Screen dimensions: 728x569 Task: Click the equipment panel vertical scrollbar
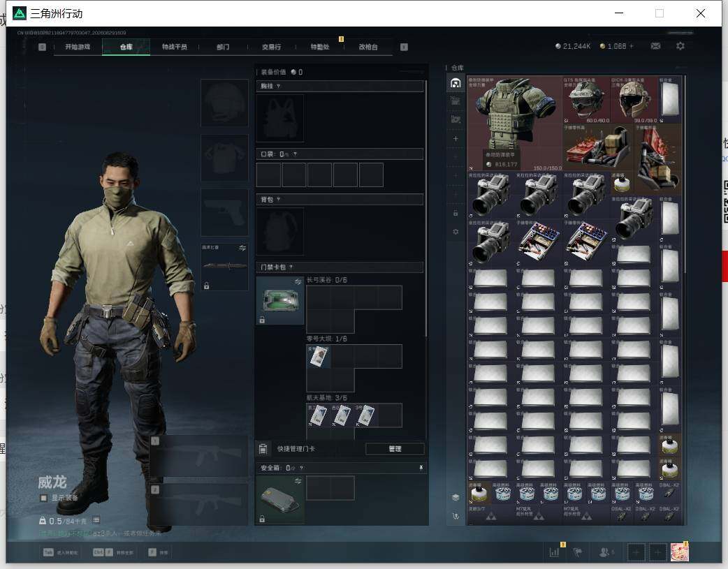click(425, 209)
